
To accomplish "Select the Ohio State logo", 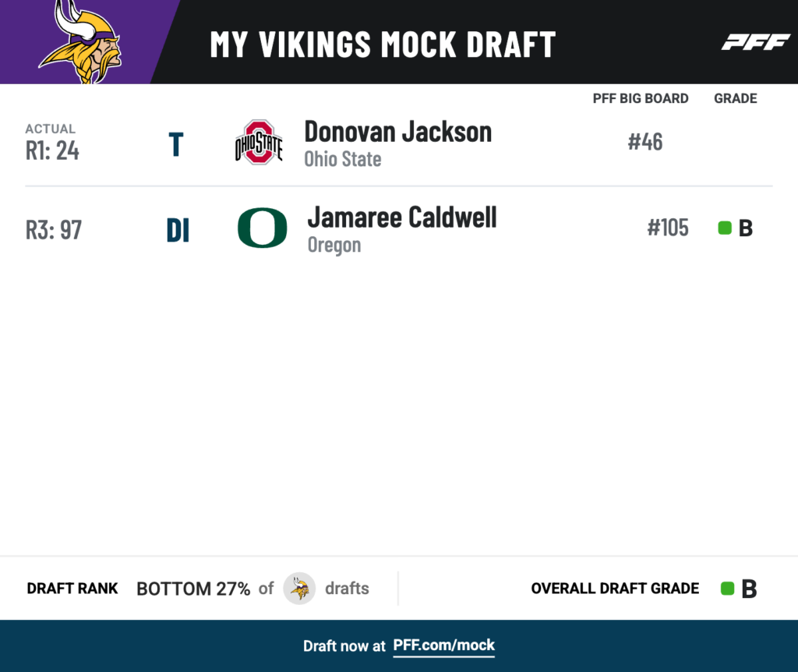I will click(x=259, y=142).
